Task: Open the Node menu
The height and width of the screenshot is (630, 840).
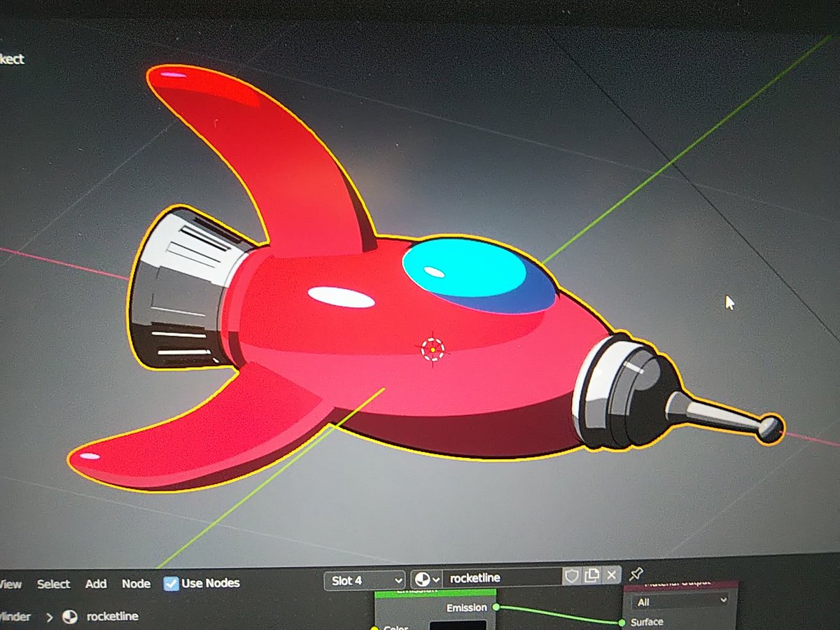Action: click(136, 583)
